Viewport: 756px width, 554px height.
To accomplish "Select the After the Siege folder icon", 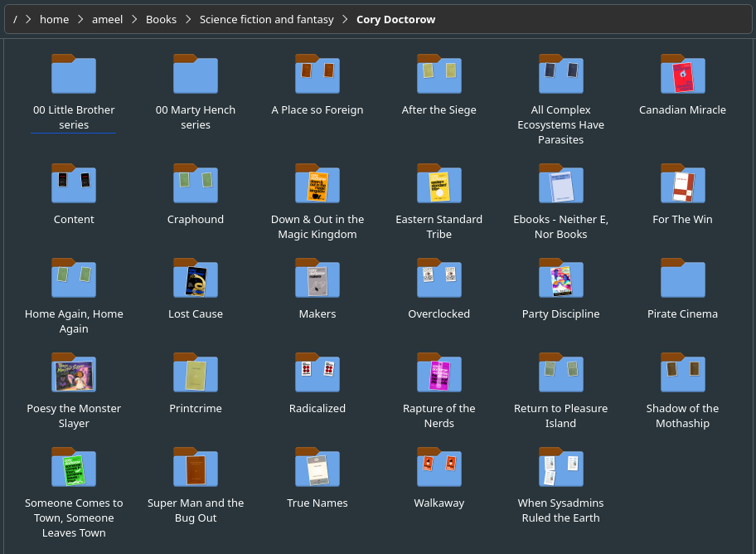I will 439,74.
